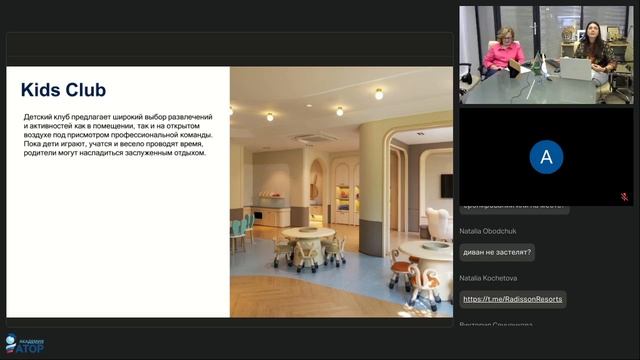The height and width of the screenshot is (360, 640).
Task: Open the t.me/RadissonResorts link in chat
Action: pyautogui.click(x=512, y=299)
